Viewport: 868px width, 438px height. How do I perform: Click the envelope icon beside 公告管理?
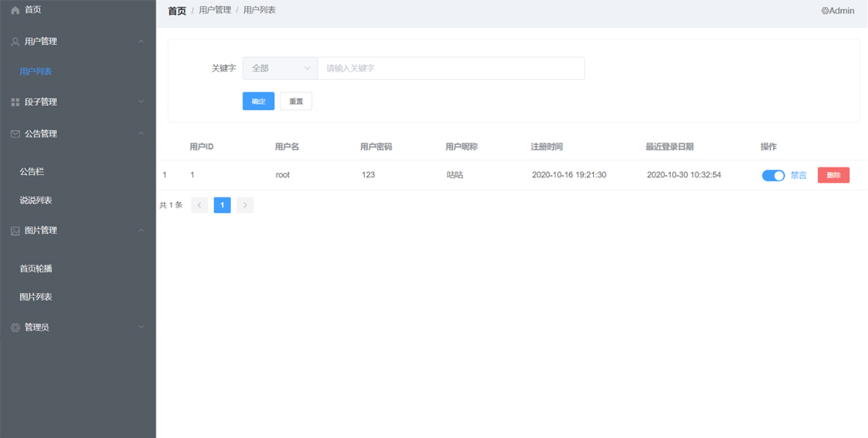click(x=15, y=134)
